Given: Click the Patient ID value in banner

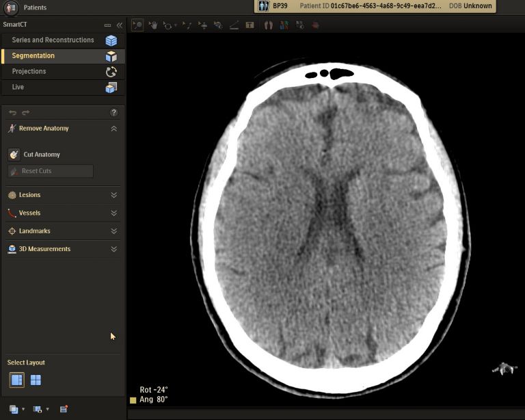Looking at the screenshot, I should tap(386, 6).
